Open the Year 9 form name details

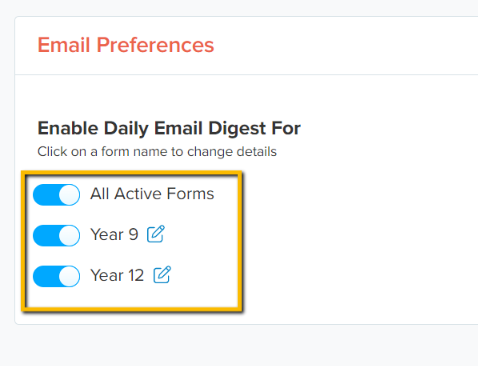(x=114, y=234)
